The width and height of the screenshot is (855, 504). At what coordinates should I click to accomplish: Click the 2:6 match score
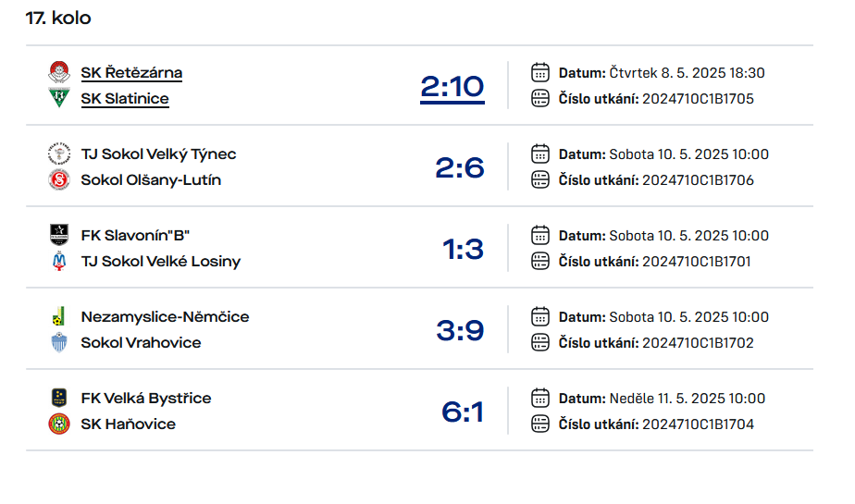[x=460, y=167]
